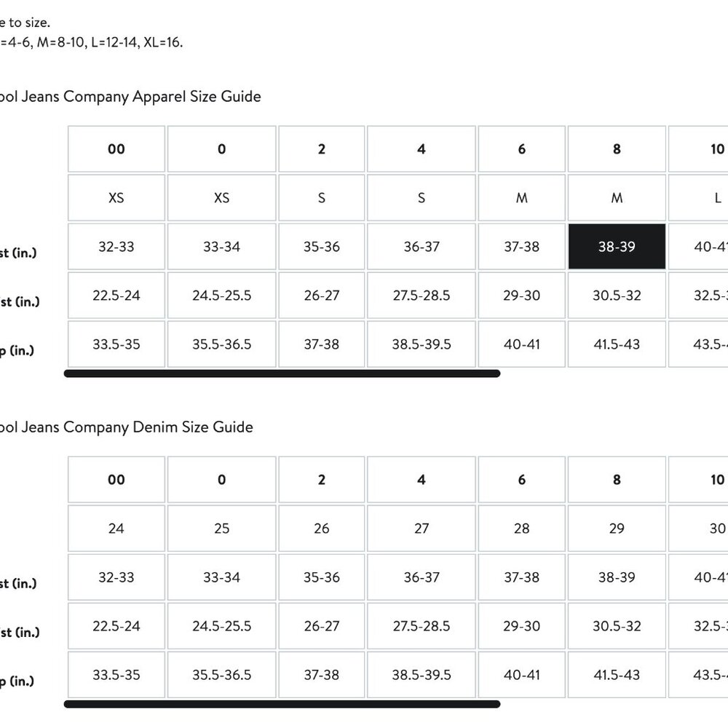Click the denim table horizontal scrollbar
728x728 pixels.
coord(282,704)
